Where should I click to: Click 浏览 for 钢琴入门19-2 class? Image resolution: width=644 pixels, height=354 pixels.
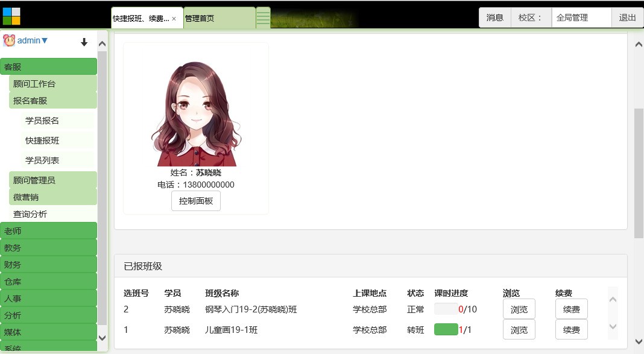coord(519,309)
